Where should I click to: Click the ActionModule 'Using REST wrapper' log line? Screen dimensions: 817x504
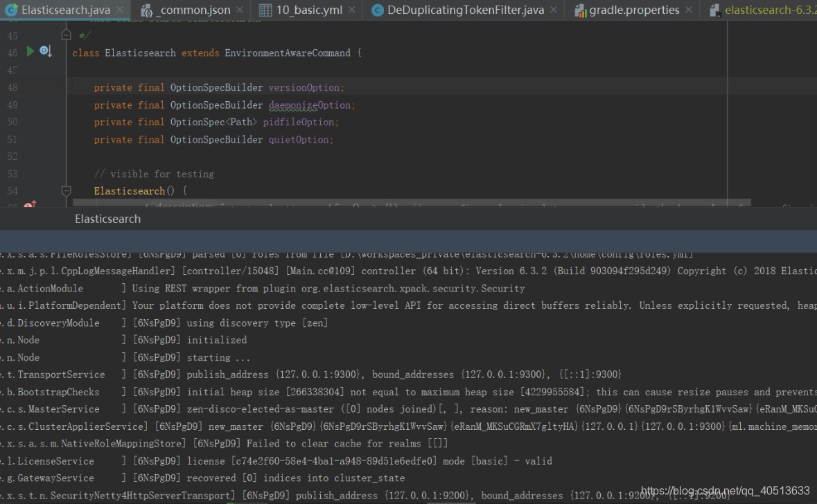coord(262,289)
